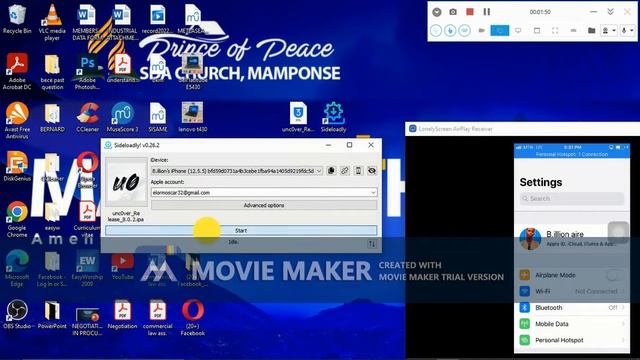Toggle the mouse click effect icon in recorder

click(450, 30)
